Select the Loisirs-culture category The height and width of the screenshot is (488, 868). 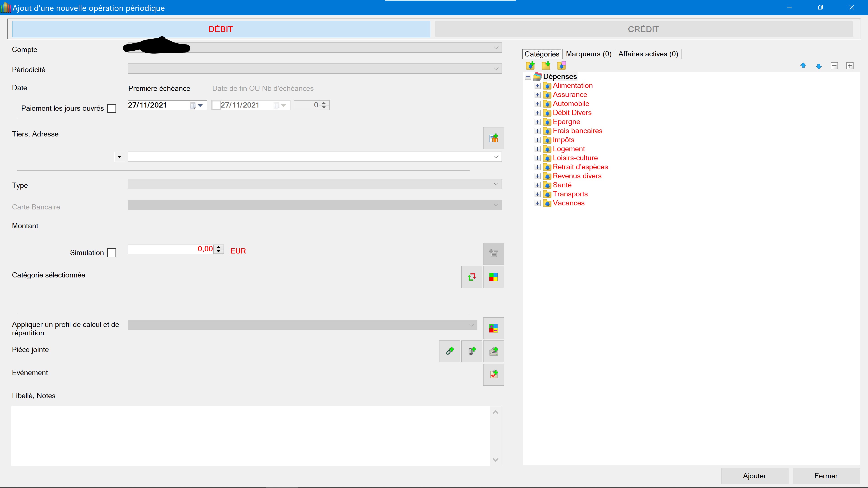pyautogui.click(x=575, y=158)
